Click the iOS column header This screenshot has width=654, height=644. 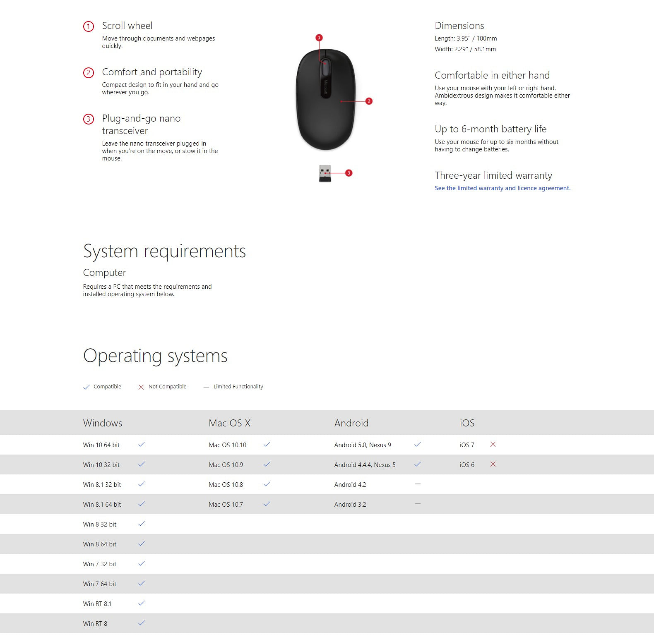tap(467, 423)
